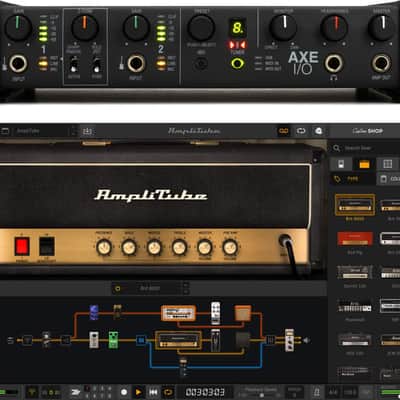The image size is (400, 400).
Task: Click the save preset icon
Action: 87,131
